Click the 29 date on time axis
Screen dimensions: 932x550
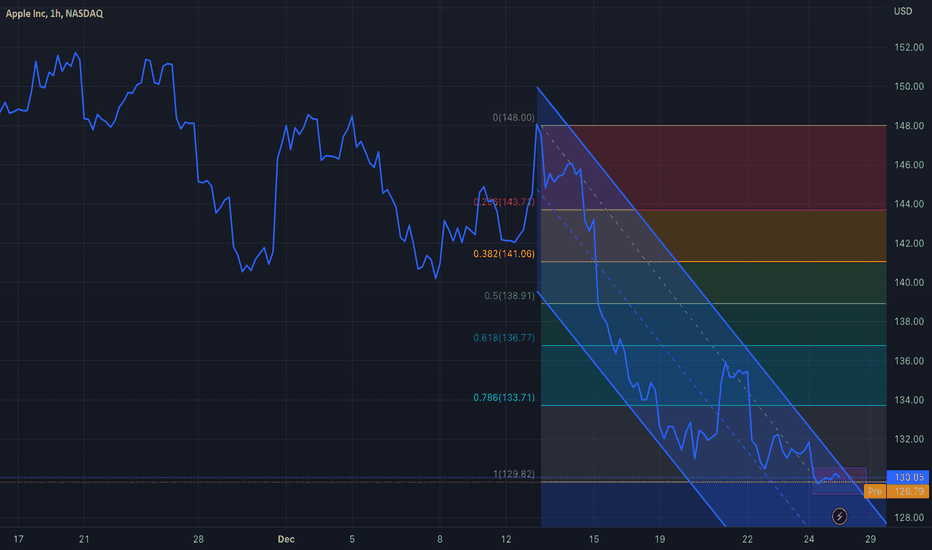click(870, 539)
